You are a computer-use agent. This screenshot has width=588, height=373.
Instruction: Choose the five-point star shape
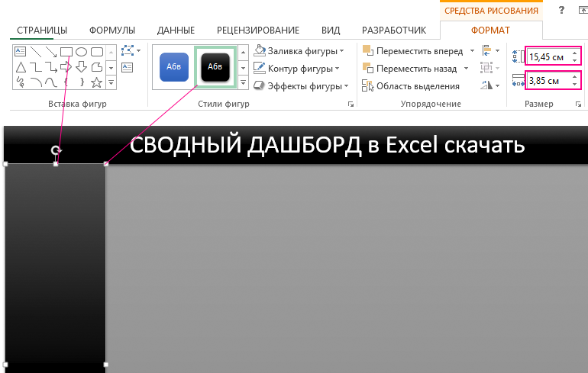(x=97, y=82)
